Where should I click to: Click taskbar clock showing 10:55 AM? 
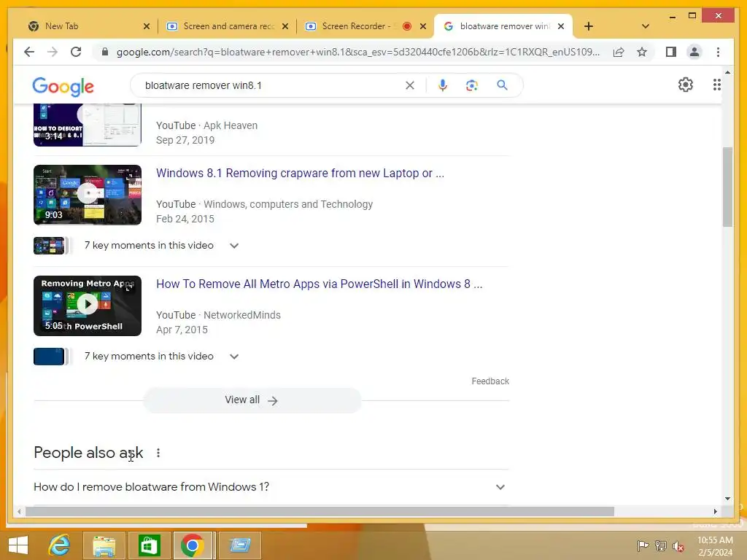(715, 546)
